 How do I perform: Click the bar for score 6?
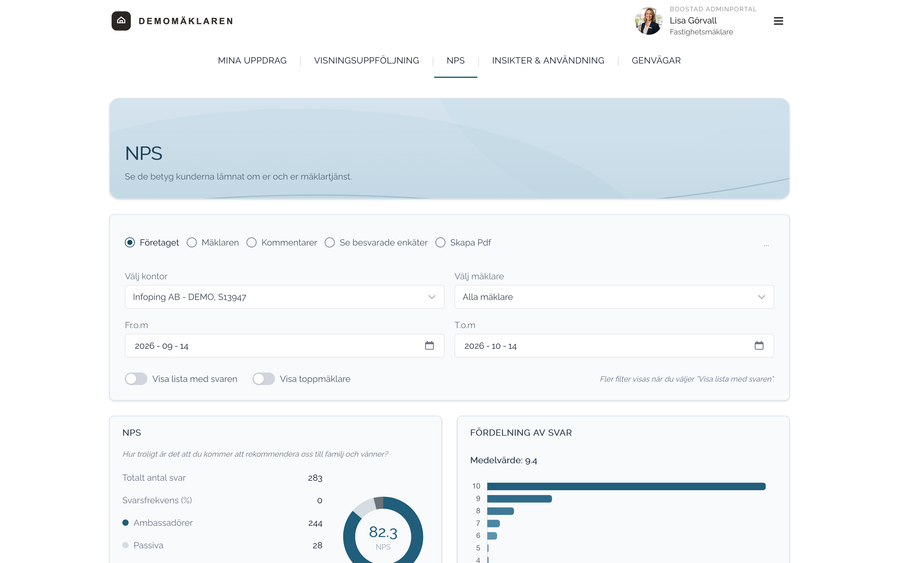(492, 535)
